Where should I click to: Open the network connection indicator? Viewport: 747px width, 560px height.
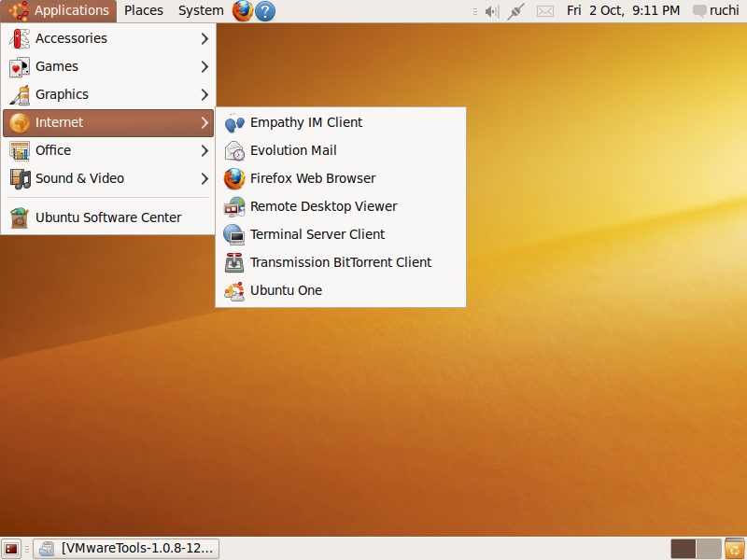click(x=516, y=11)
